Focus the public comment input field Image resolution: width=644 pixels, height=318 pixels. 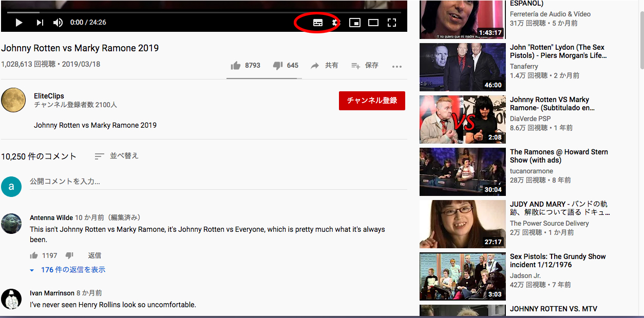click(x=218, y=182)
